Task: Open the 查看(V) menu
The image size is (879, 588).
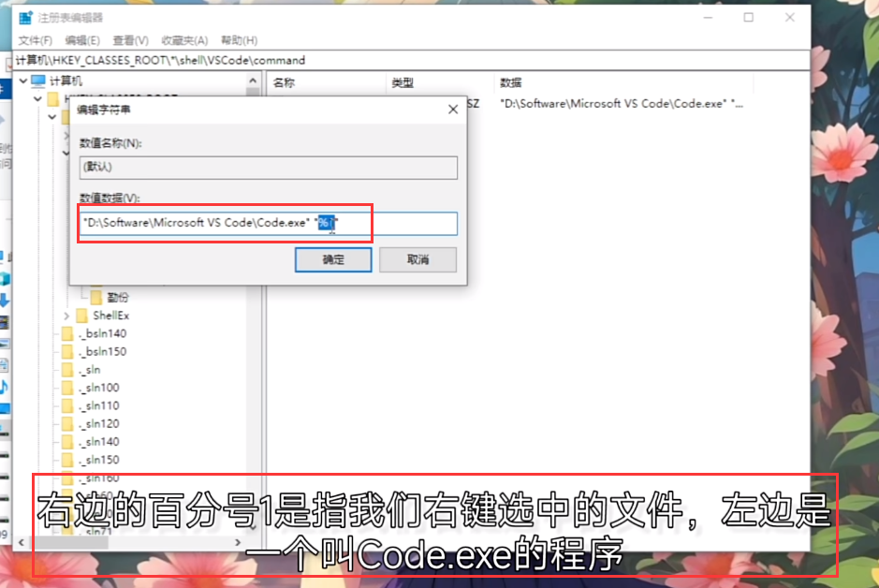Action: 130,40
